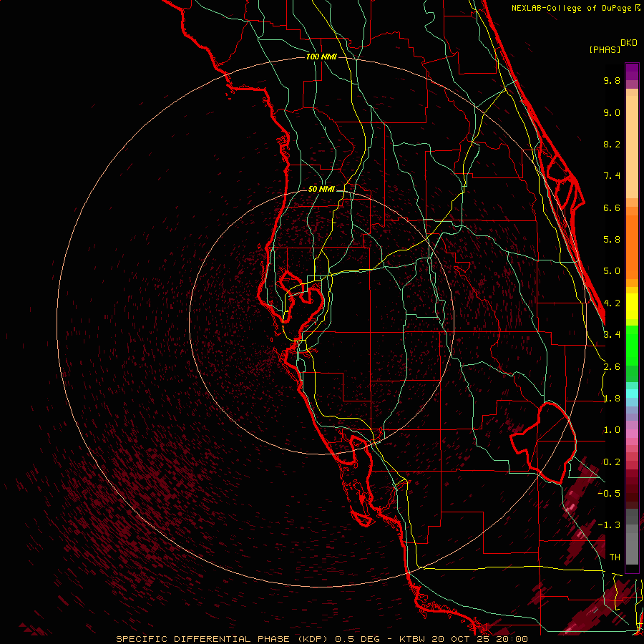Image resolution: width=644 pixels, height=644 pixels.
Task: Click the 9.0 value on the scale
Action: pyautogui.click(x=612, y=112)
